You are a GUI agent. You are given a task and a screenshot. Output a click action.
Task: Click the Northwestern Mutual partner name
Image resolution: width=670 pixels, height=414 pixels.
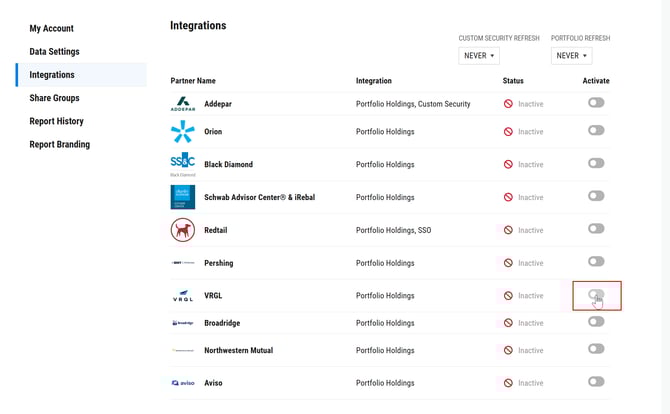pyautogui.click(x=238, y=350)
